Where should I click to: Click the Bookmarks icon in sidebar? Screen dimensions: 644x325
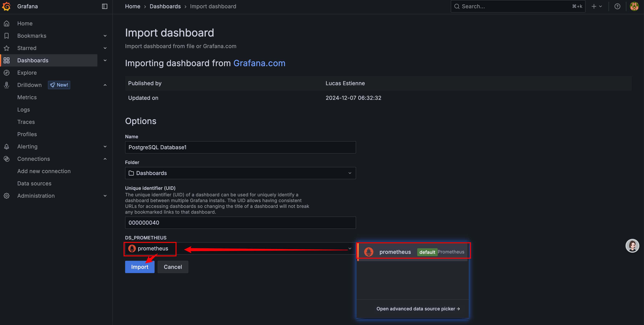tap(7, 36)
